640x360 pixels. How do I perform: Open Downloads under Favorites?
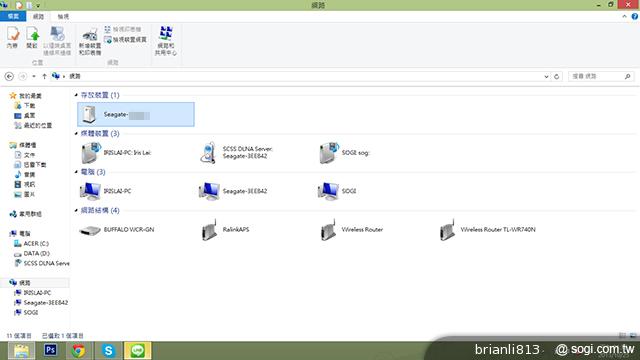tap(24, 105)
